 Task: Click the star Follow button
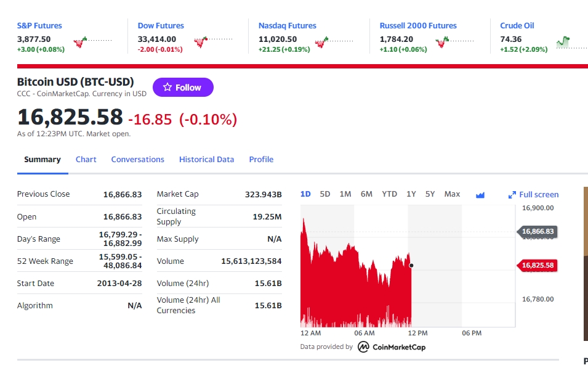pos(183,88)
